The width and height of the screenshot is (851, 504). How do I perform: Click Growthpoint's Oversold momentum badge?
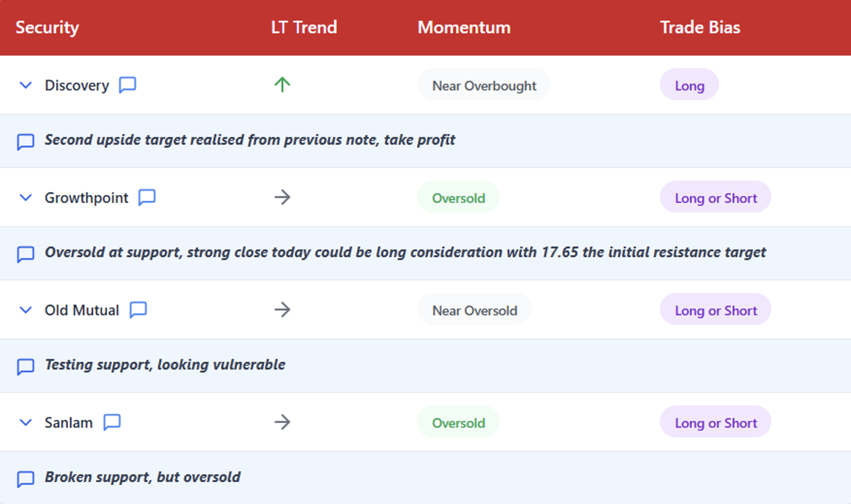[x=458, y=198]
